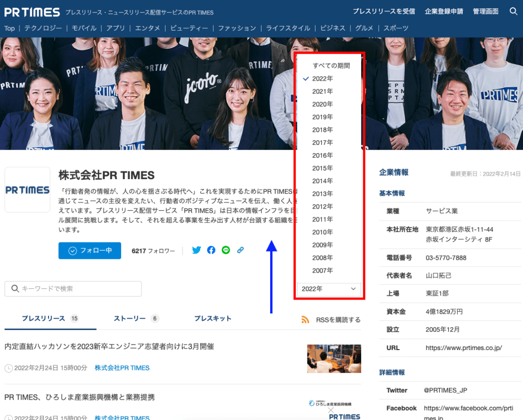Click the 6217 フォロワー count
Viewport: 523px width, 420px height.
point(153,251)
